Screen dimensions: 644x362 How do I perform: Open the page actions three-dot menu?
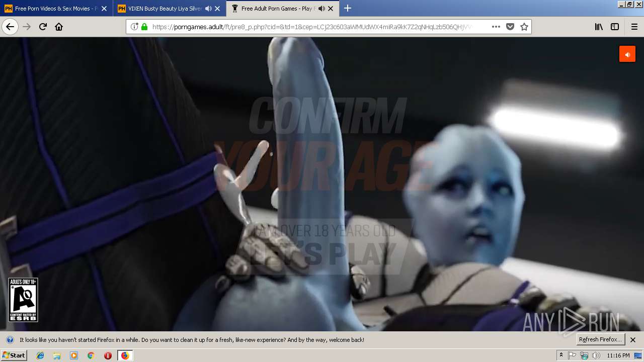496,27
